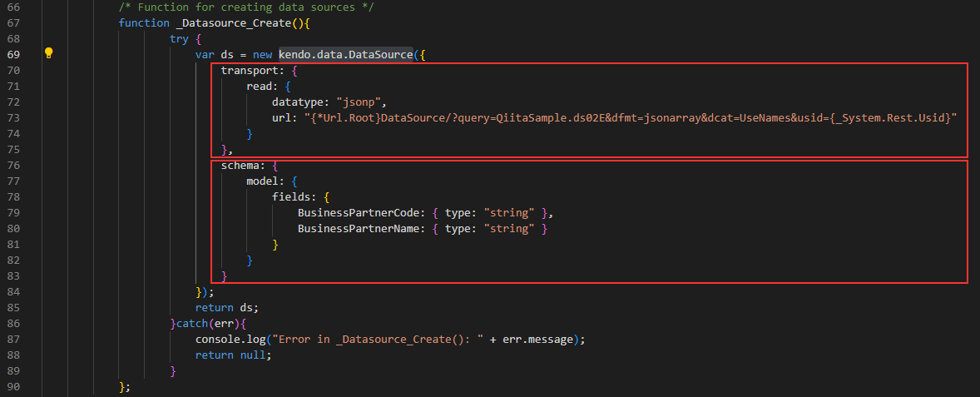The width and height of the screenshot is (980, 397).
Task: Click the "function" keyword on line 67
Action: click(145, 22)
